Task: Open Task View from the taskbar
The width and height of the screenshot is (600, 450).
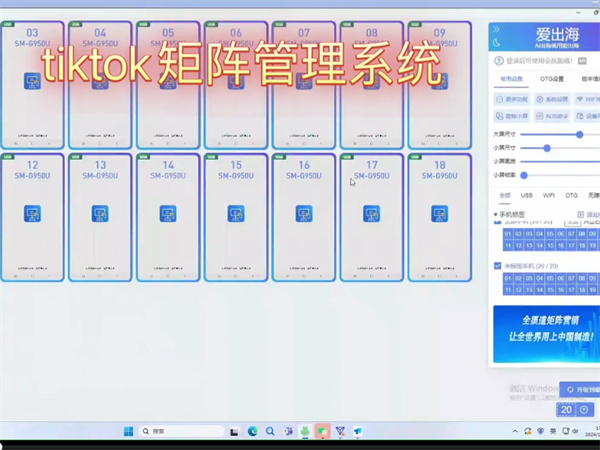Action: [x=234, y=432]
